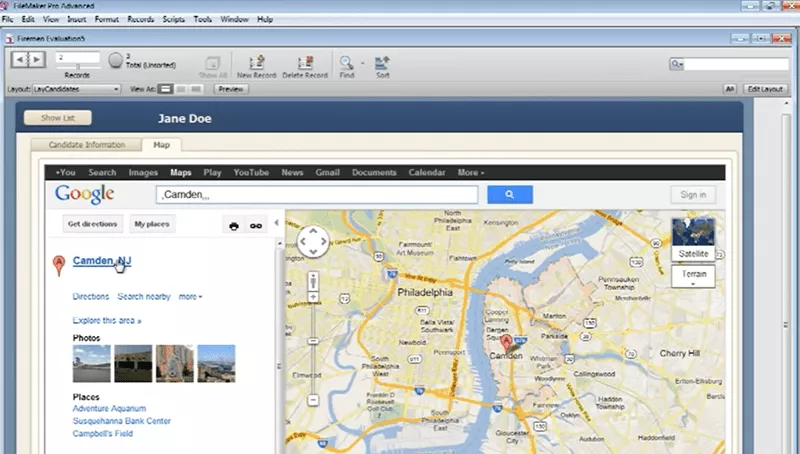800x454 pixels.
Task: Collapse the Google Maps side panel
Action: [277, 223]
